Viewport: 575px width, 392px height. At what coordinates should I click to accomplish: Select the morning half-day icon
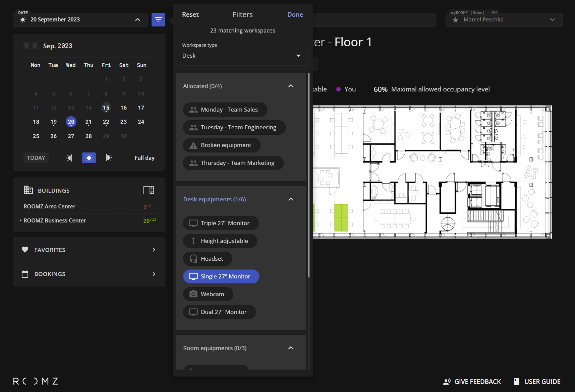69,158
